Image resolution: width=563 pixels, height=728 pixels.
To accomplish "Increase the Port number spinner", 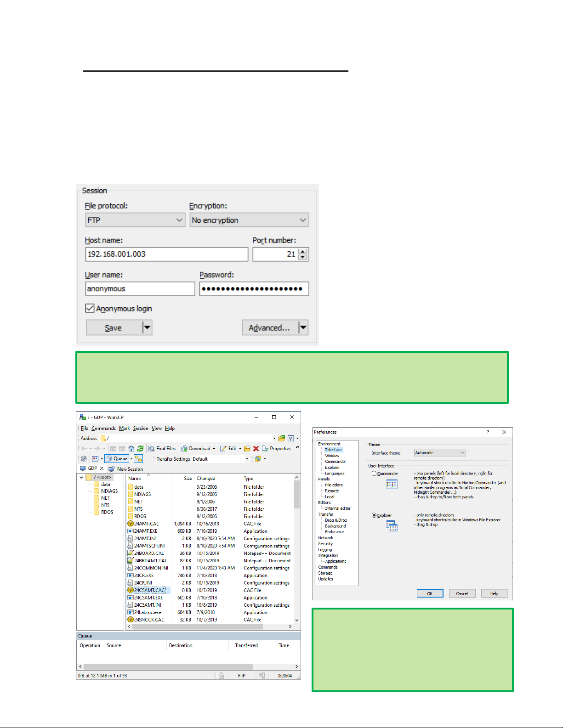I will click(302, 251).
